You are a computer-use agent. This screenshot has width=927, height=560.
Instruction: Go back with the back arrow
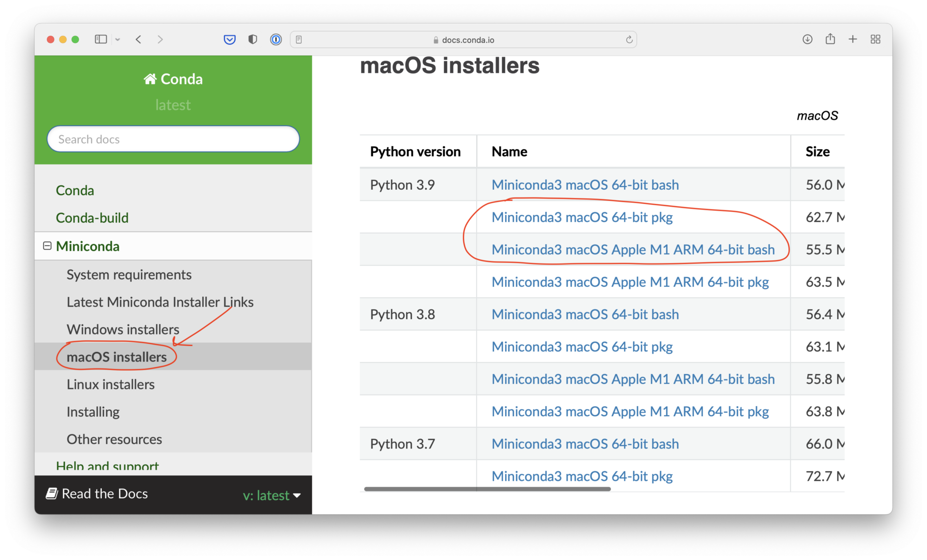tap(139, 40)
